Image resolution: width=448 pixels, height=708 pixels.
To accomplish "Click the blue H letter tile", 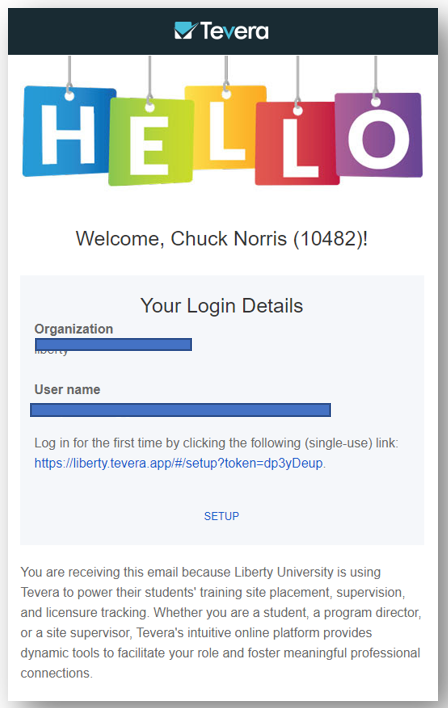I will pyautogui.click(x=68, y=132).
